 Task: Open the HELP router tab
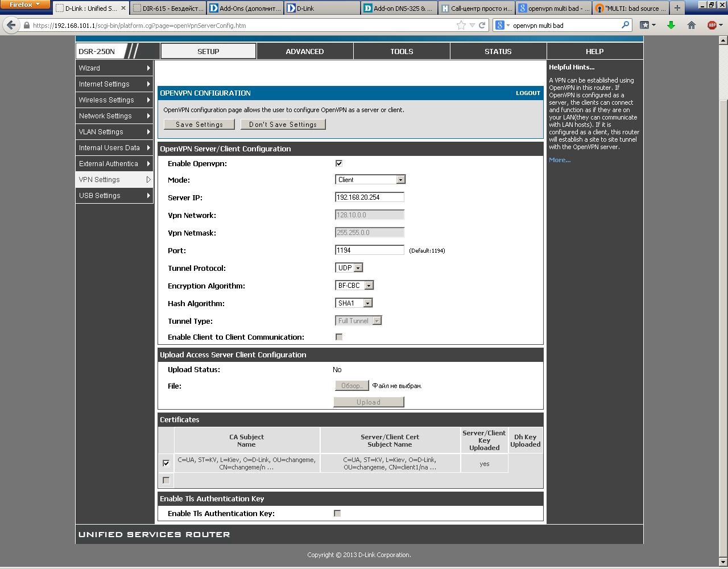[x=595, y=51]
